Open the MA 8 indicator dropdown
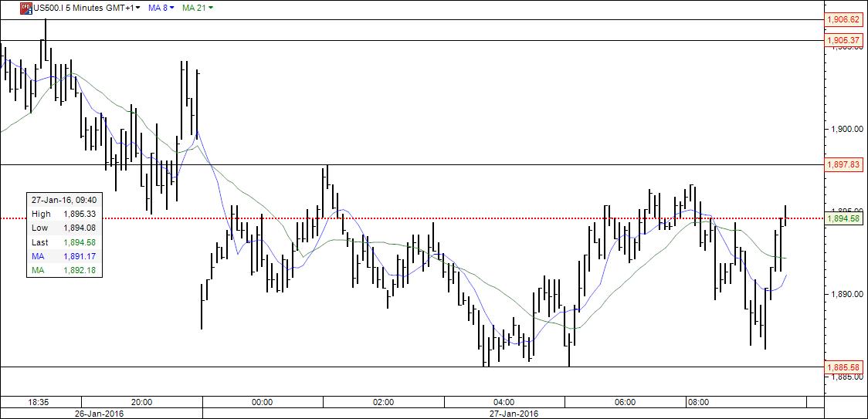 (x=161, y=8)
